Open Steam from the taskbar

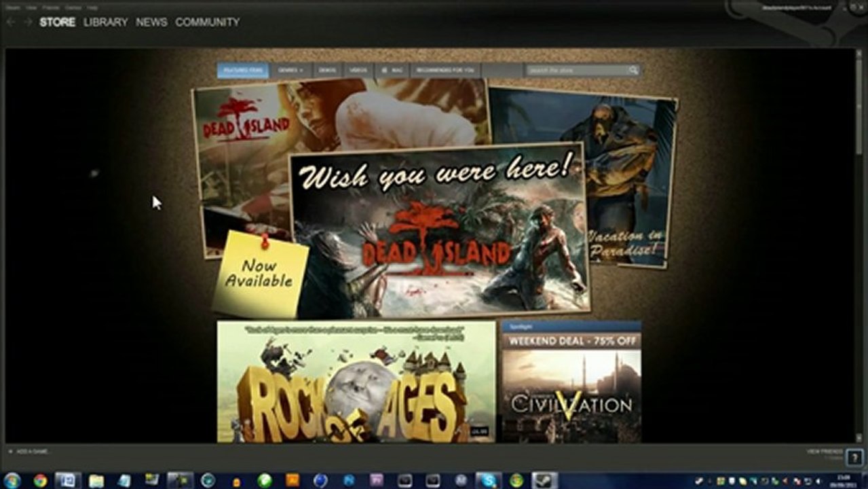[544, 480]
